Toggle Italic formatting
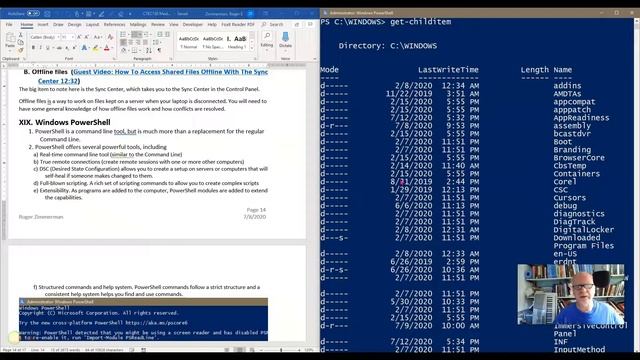Screen dimensions: 640x360 [40, 48]
